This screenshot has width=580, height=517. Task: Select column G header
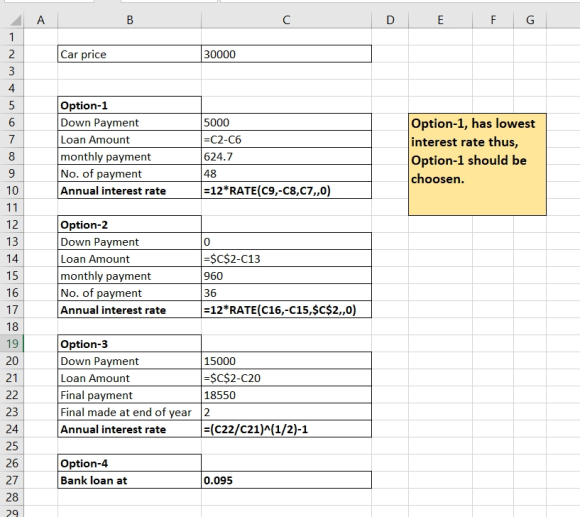[x=530, y=20]
